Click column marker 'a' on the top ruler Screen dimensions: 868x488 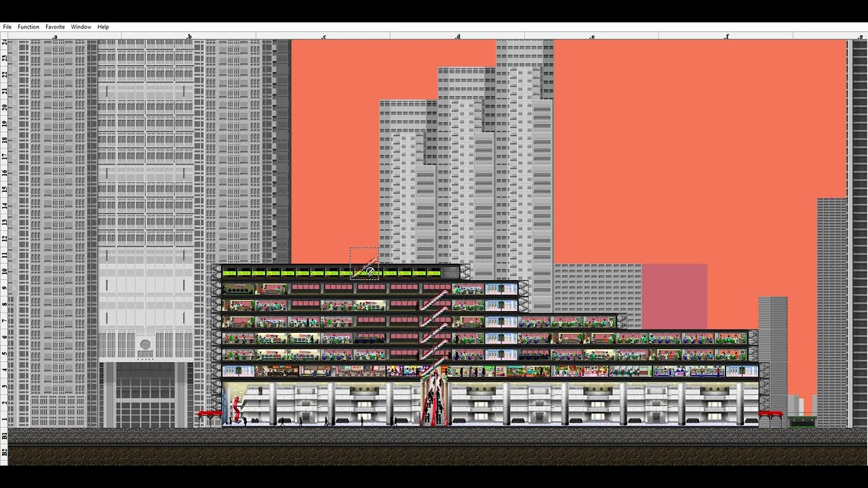[55, 37]
